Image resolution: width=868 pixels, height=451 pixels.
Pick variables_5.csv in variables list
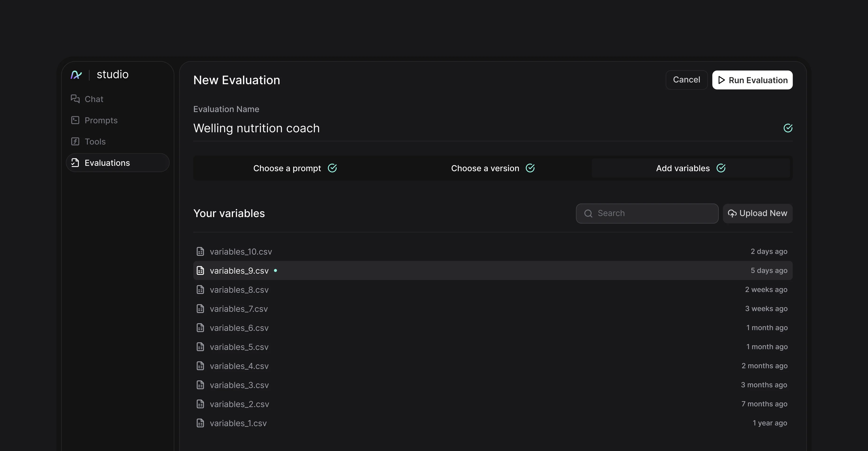239,347
